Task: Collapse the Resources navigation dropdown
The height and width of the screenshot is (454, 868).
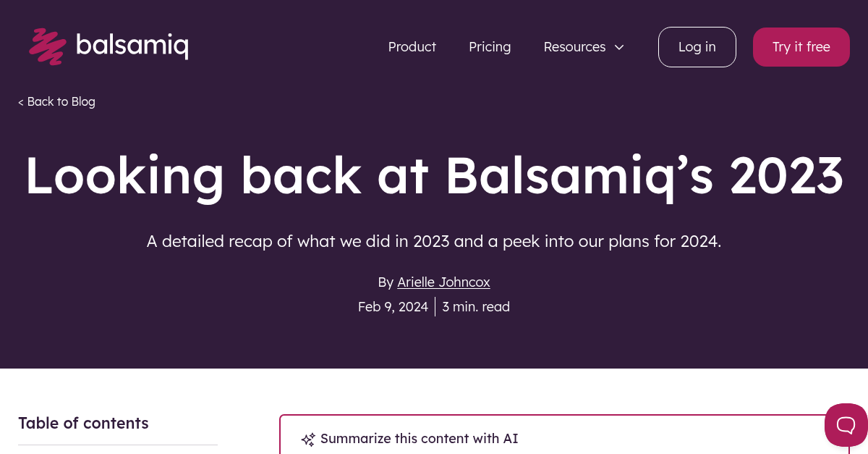Action: [574, 46]
